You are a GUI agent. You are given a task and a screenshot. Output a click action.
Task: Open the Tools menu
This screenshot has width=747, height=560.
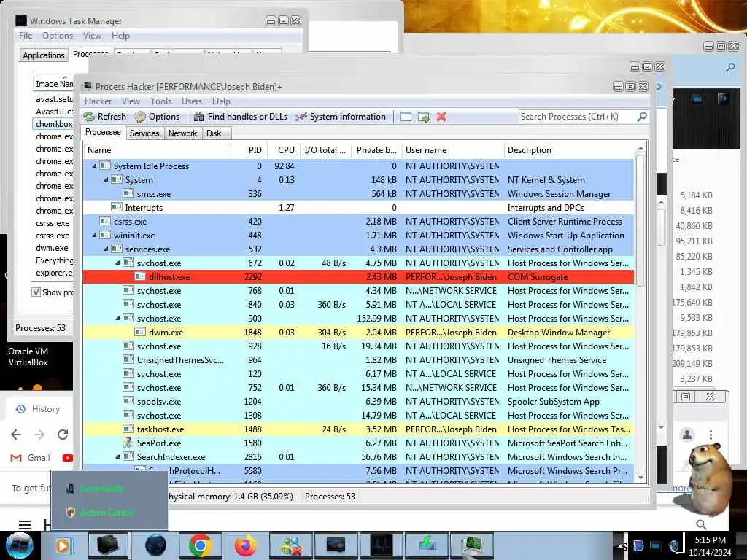pos(160,101)
